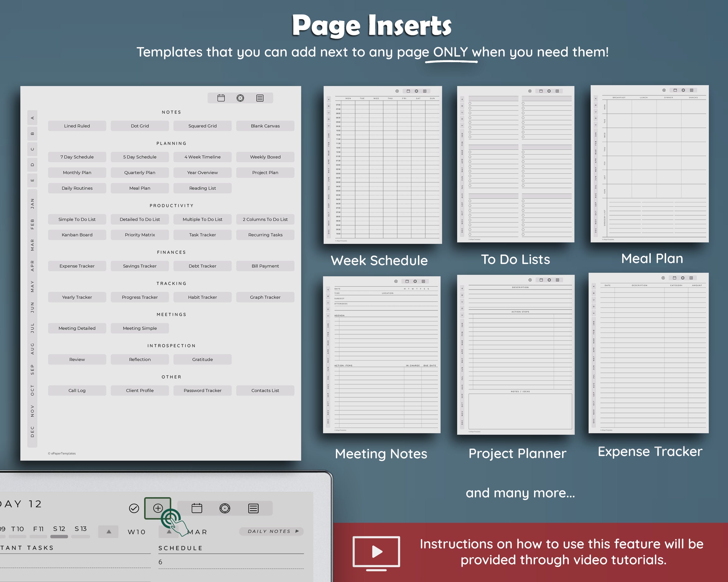Click the Meal Plan insert preview thumbnail

(650, 164)
